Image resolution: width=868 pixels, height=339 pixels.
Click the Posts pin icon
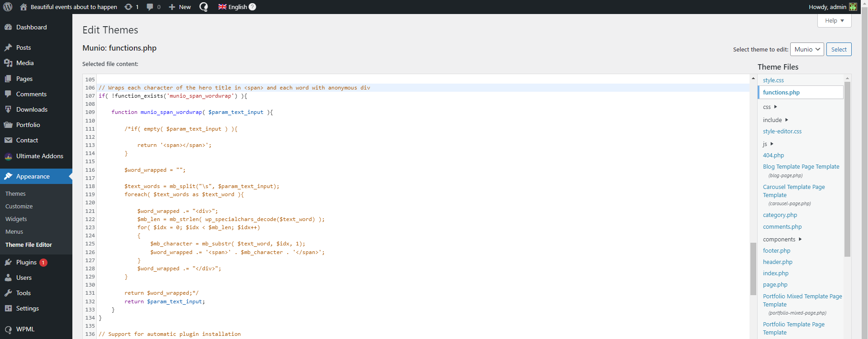(x=8, y=47)
